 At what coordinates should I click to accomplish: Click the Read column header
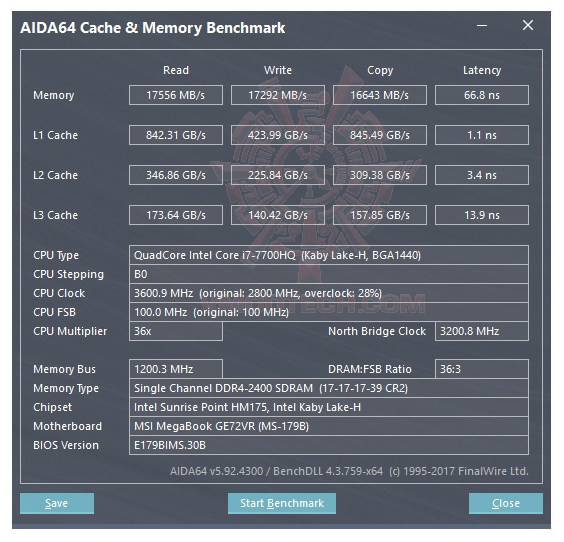176,70
